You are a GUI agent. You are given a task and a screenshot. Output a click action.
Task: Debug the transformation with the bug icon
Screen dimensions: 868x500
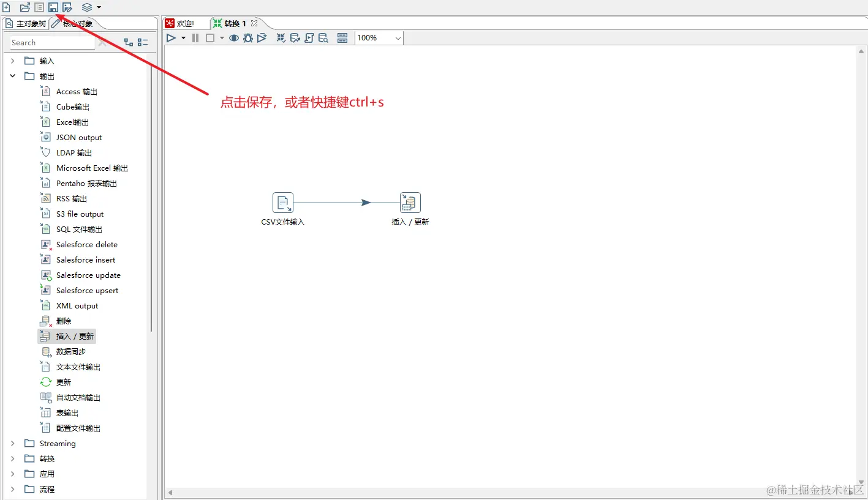[x=248, y=38]
